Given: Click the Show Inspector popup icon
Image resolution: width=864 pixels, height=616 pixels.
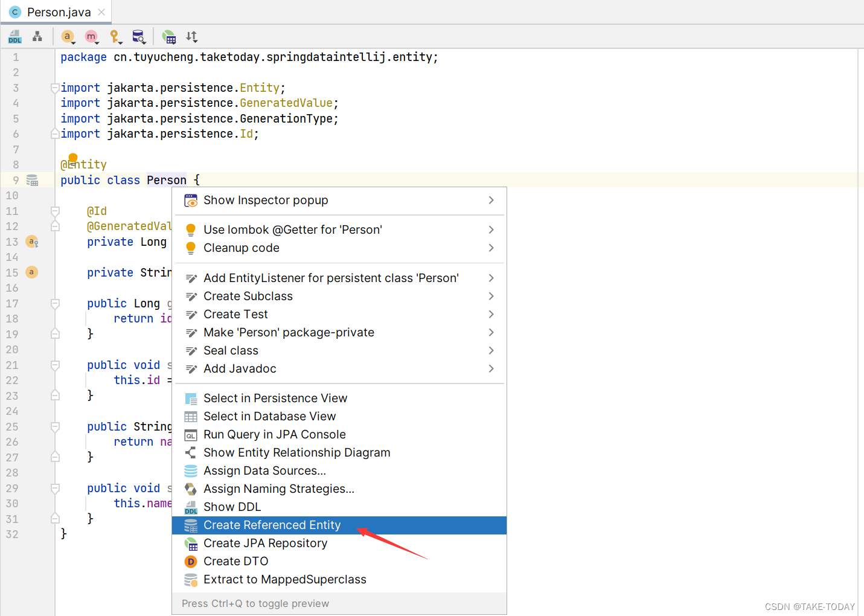Looking at the screenshot, I should click(191, 201).
